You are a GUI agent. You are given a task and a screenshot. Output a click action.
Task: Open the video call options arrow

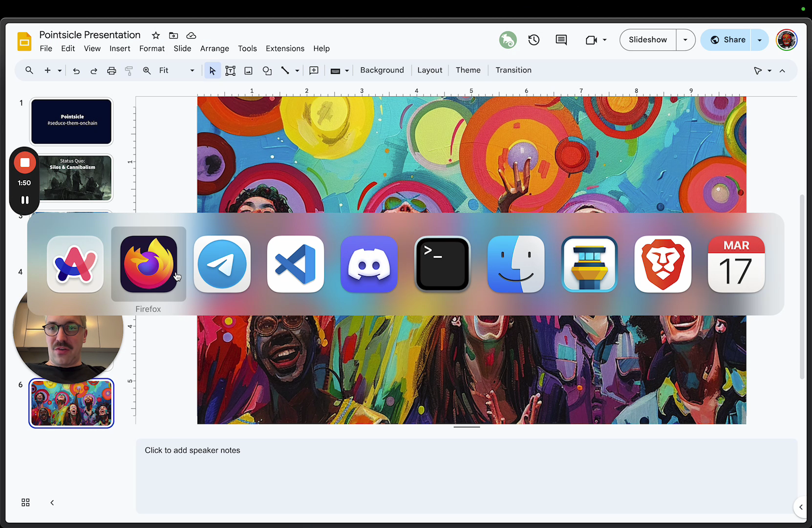pos(605,40)
